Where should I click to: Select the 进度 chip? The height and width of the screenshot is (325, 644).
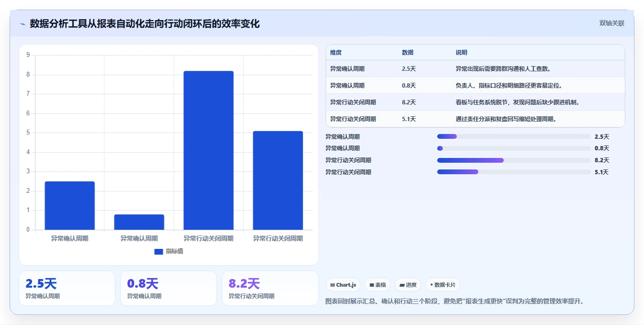point(408,285)
